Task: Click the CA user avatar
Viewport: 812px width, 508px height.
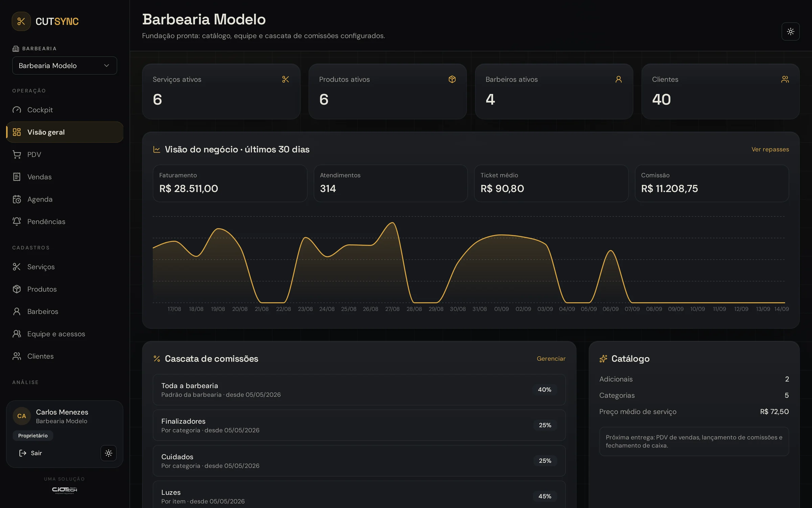Action: pos(22,416)
